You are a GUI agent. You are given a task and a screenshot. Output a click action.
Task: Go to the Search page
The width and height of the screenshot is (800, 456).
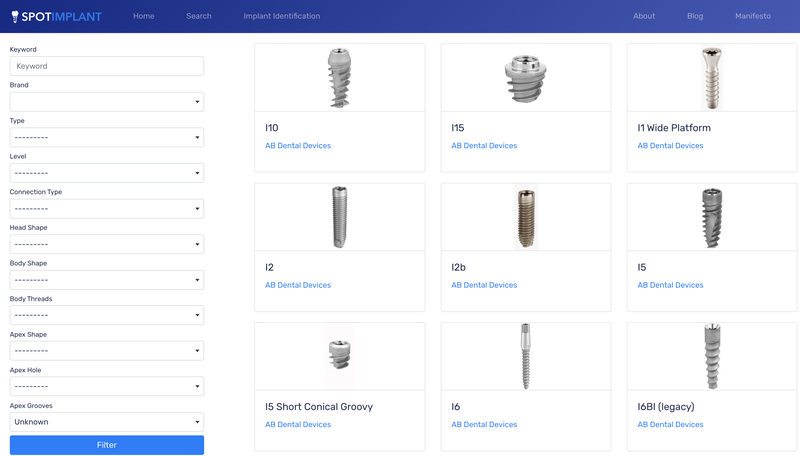click(198, 16)
